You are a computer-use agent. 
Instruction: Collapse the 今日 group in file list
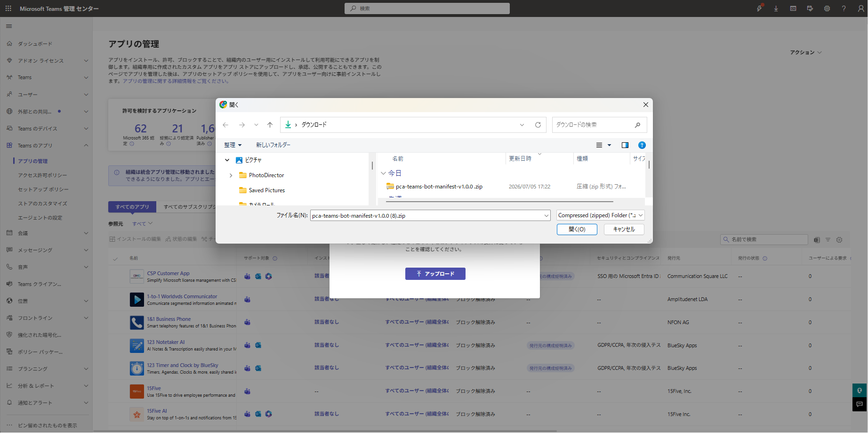383,173
